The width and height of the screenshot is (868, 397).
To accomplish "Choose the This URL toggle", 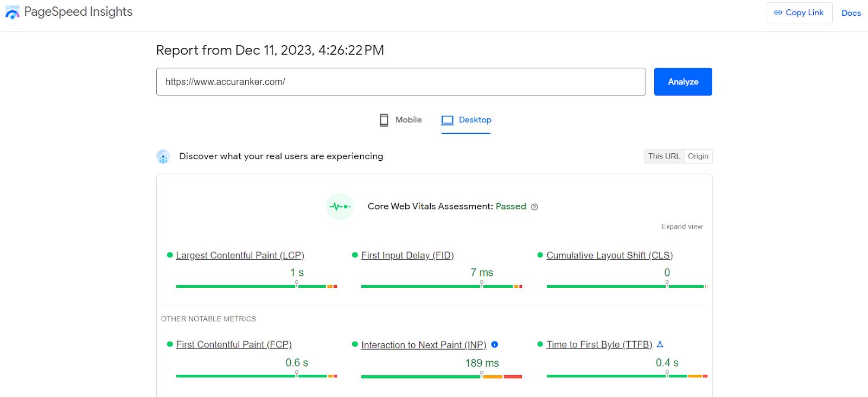I will click(x=664, y=156).
